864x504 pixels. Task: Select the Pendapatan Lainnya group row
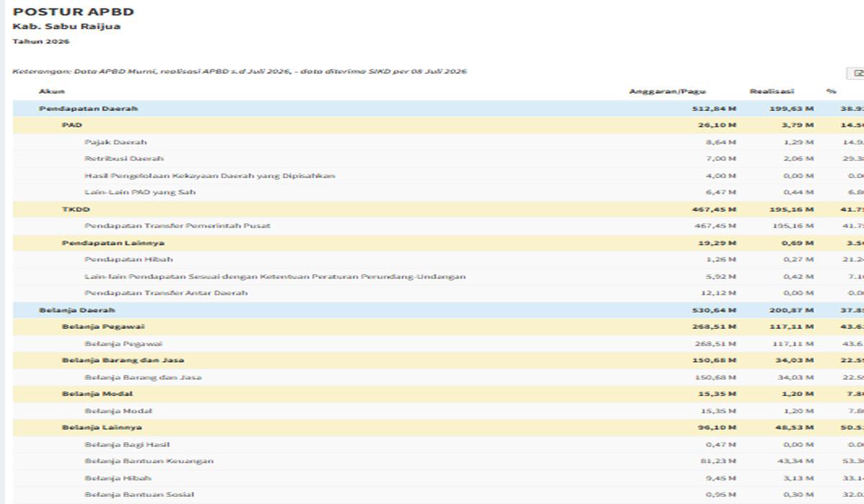point(438,243)
